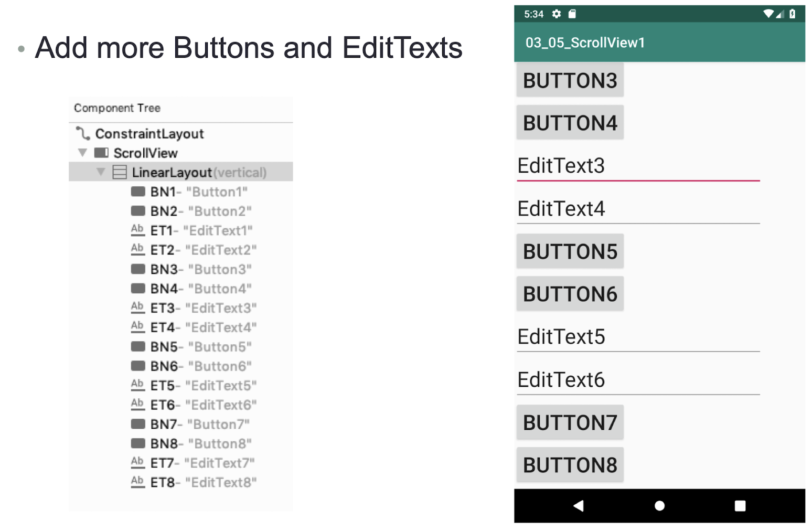Tap the Wi-Fi signal icon in status bar
This screenshot has height=530, width=812.
[x=768, y=14]
